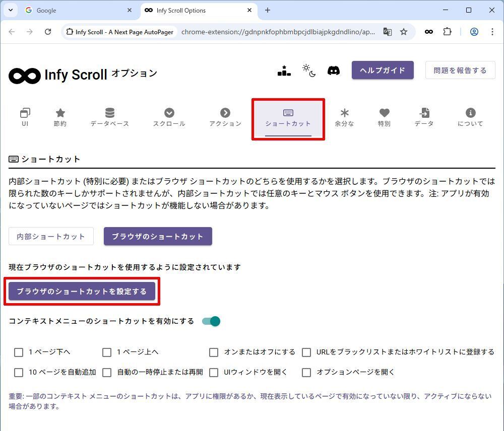Open the UI options tab
Viewport: 504px width, 431px height.
pyautogui.click(x=25, y=117)
